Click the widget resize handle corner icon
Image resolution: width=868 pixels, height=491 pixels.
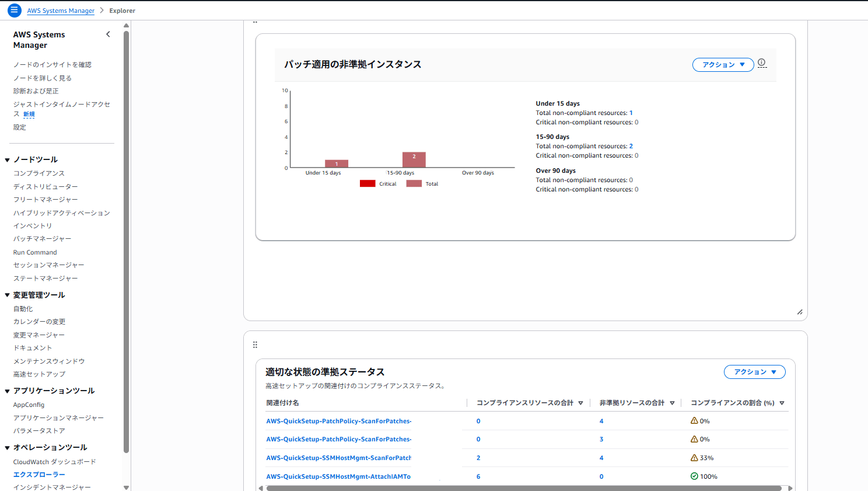(x=800, y=312)
